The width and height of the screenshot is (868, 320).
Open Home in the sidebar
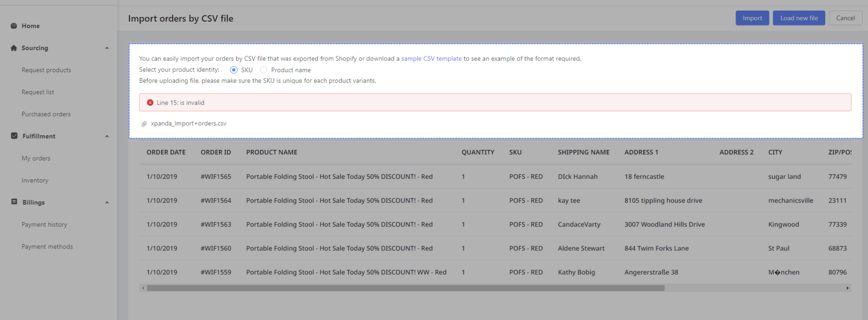[30, 26]
